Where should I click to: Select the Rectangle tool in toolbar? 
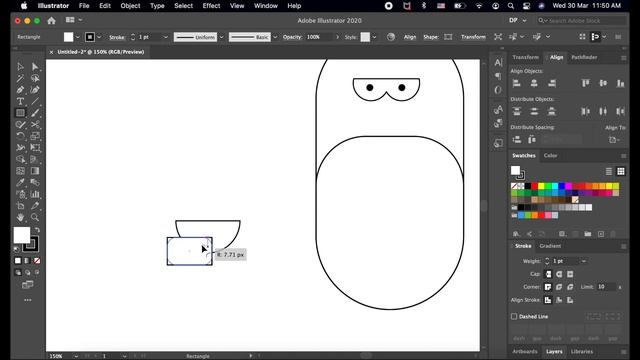point(20,113)
